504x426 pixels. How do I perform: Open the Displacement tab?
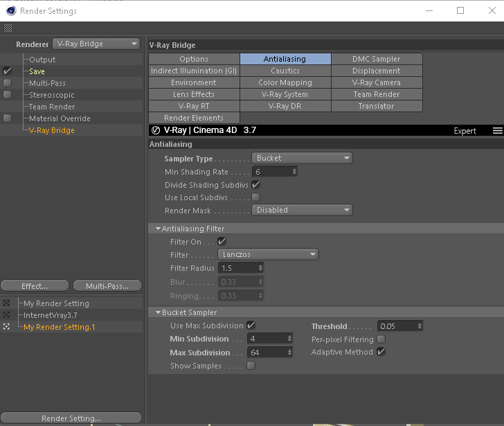377,71
